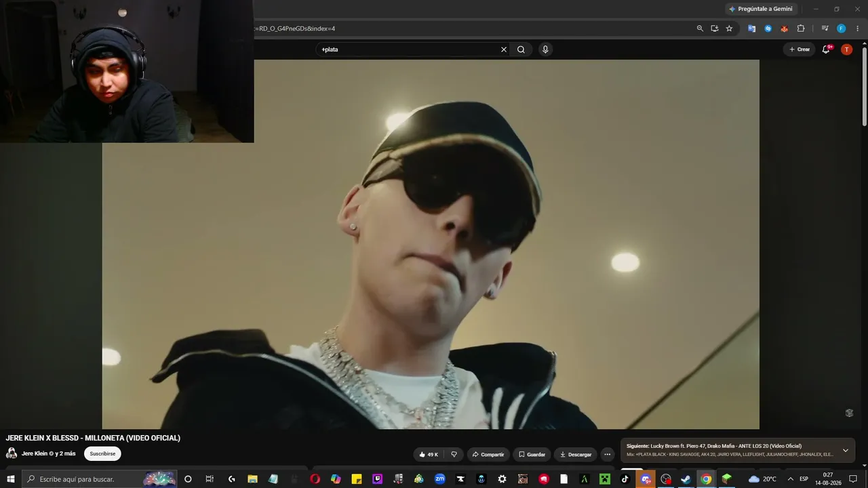Open the weather widget showing 20°C

[x=762, y=479]
